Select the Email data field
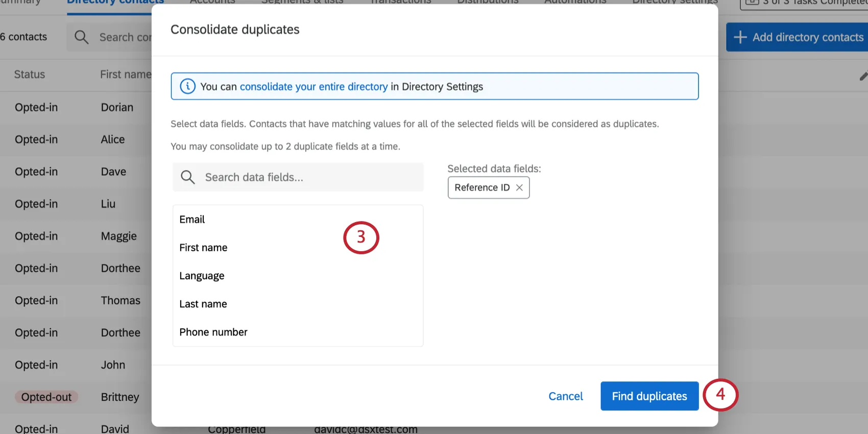868x434 pixels. coord(192,220)
